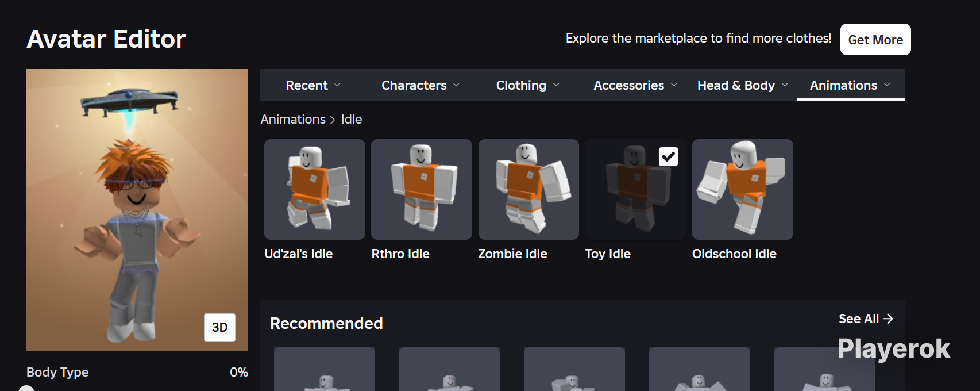Click the avatar preview image
The width and height of the screenshot is (980, 391).
click(x=137, y=210)
